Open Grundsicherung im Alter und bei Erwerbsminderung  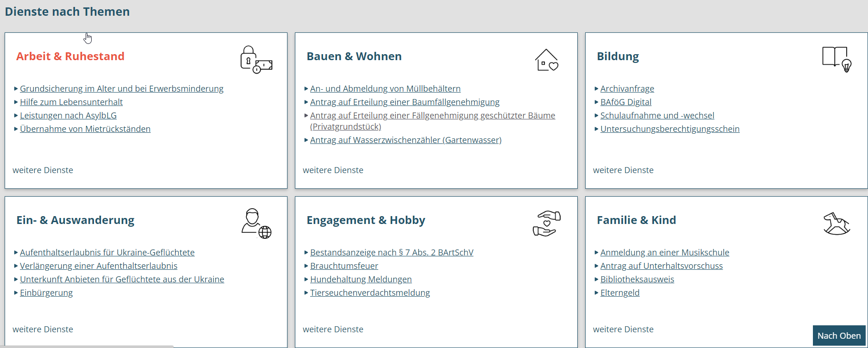[x=122, y=89]
